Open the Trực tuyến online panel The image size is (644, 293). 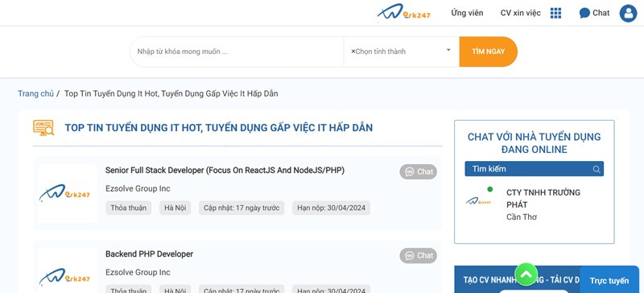[609, 281]
